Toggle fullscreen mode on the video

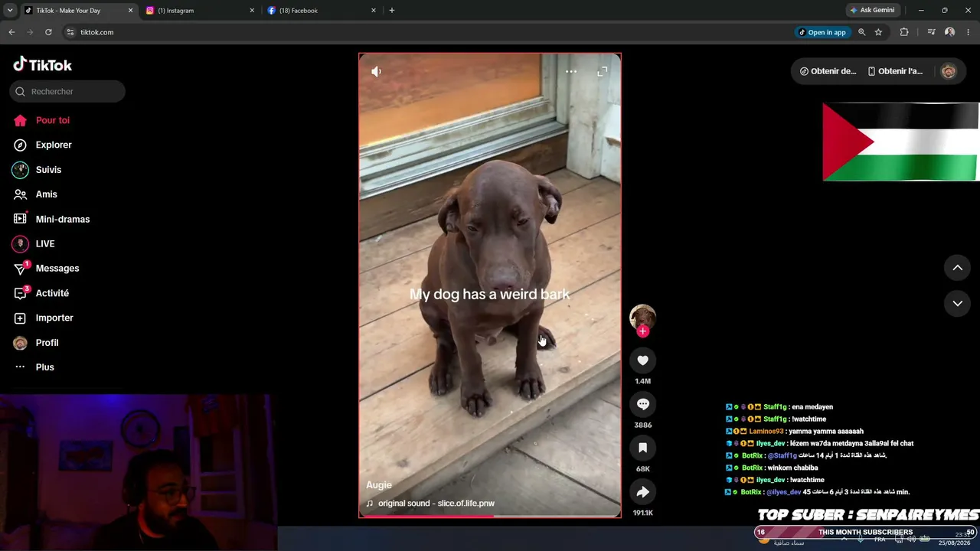(603, 71)
